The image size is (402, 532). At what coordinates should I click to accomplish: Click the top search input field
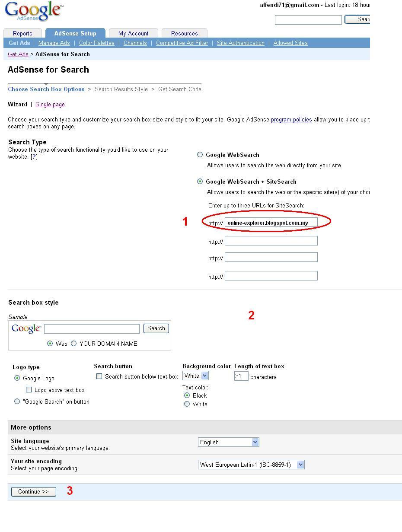pyautogui.click(x=308, y=20)
